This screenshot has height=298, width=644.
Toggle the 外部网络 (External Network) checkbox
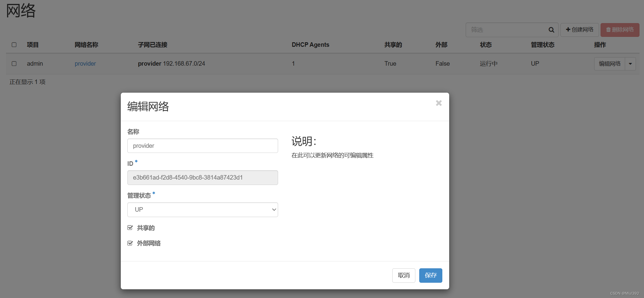pos(130,243)
